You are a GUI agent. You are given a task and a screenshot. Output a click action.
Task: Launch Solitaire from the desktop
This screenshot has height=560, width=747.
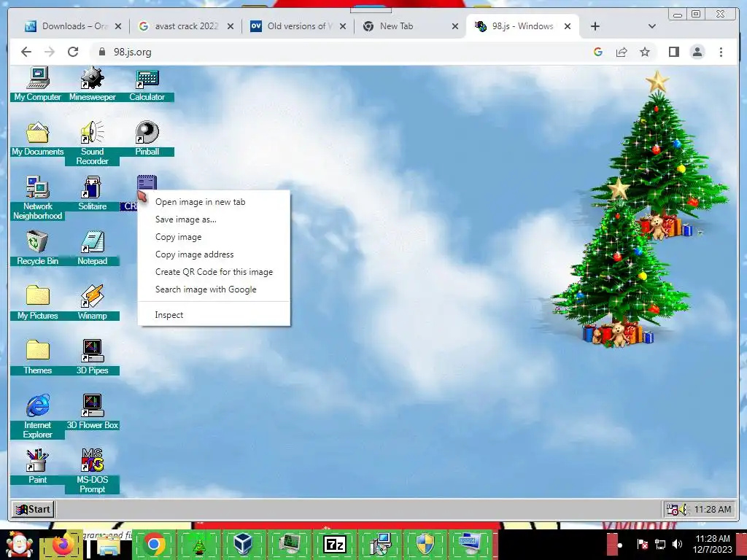(93, 194)
